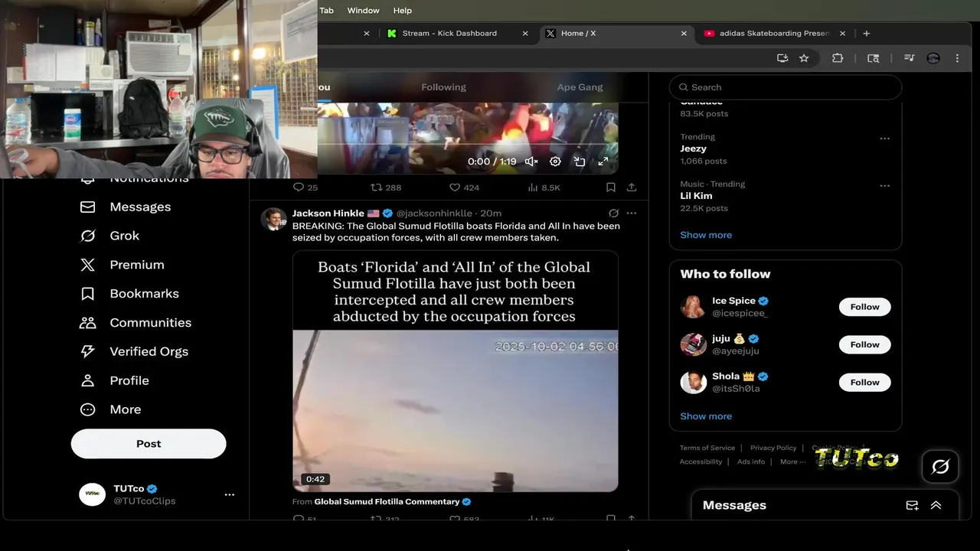This screenshot has width=980, height=551.
Task: Open Jackson Hinkle's profile name link
Action: point(328,214)
